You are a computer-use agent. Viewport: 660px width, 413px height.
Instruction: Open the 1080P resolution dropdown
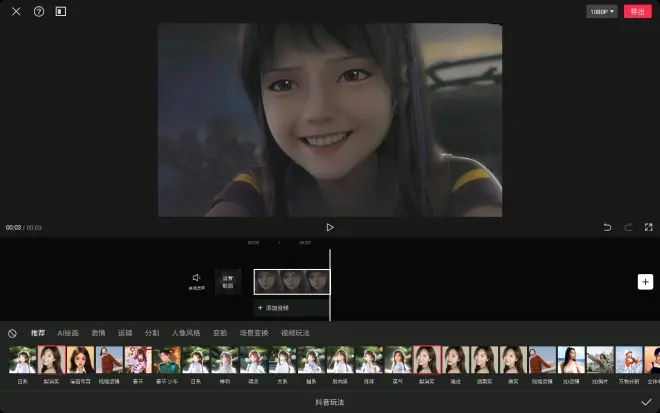click(601, 11)
